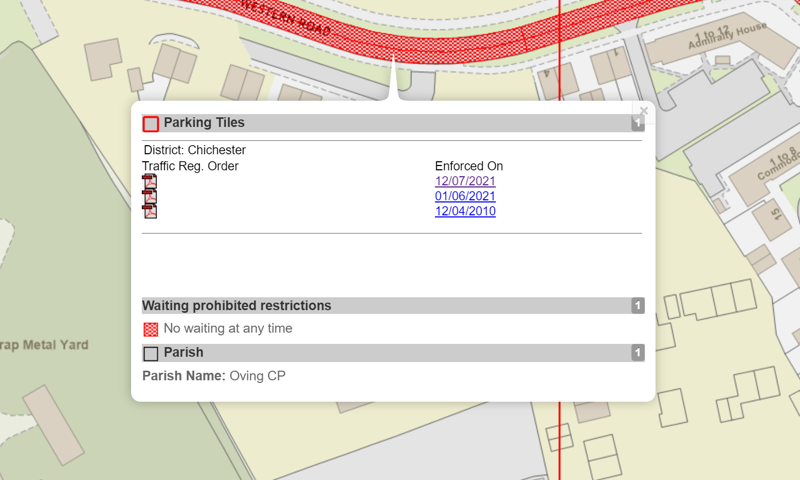Click the grey Parish layer square icon

(151, 353)
